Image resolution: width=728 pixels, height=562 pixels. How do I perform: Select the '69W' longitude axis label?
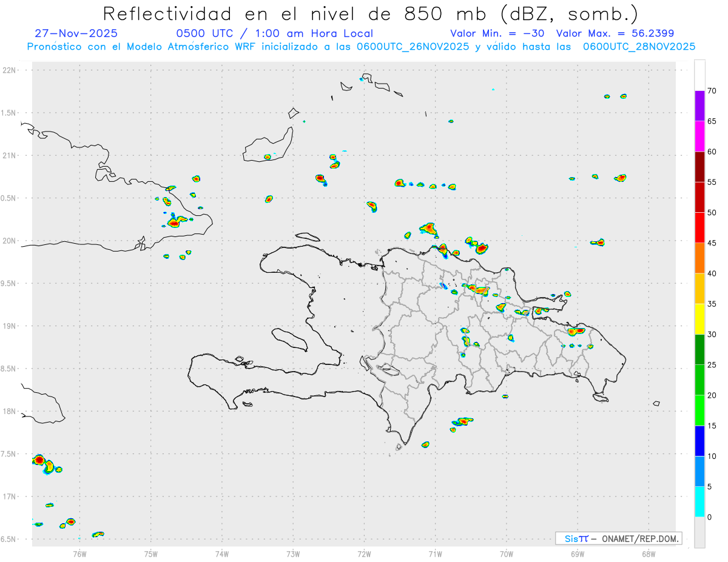point(578,554)
